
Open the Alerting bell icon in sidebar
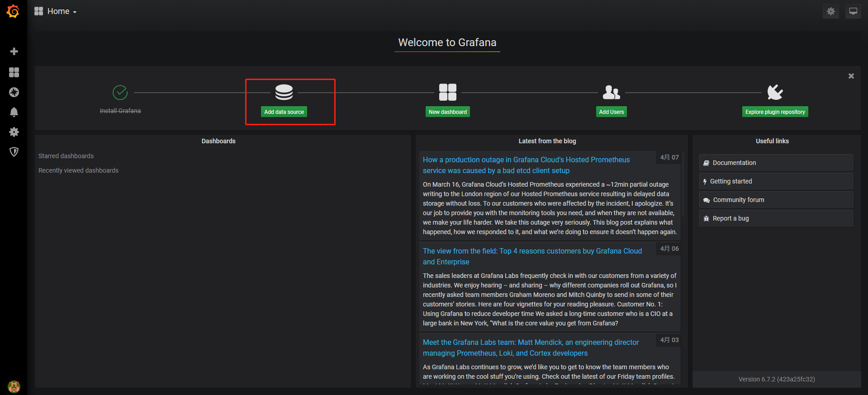14,112
